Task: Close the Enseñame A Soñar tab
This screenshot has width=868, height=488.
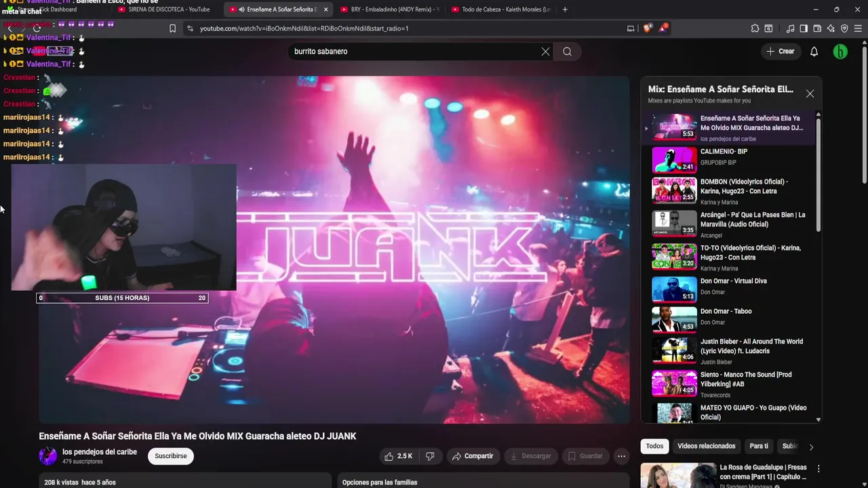Action: pyautogui.click(x=325, y=9)
